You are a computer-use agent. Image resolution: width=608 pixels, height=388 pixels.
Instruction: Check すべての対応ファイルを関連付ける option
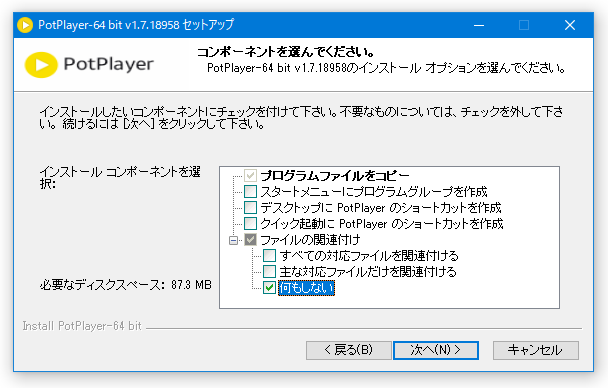[x=269, y=255]
